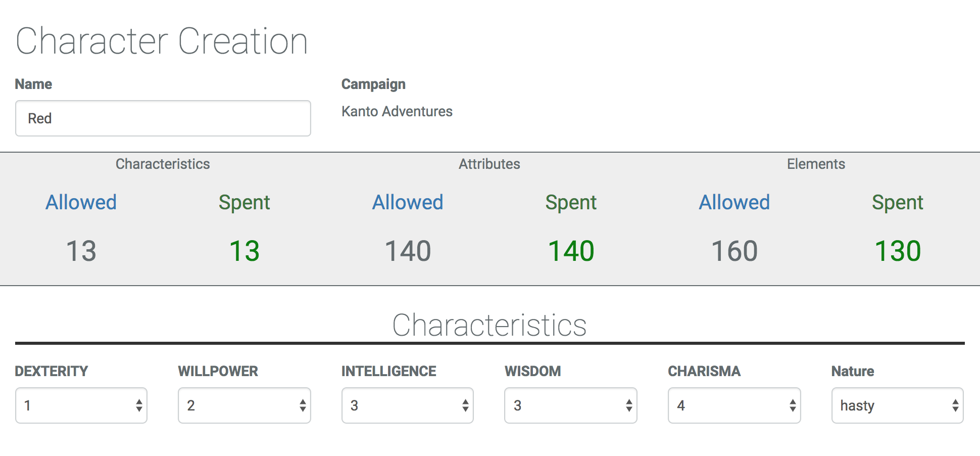Click the Attributes allowed value 140

408,251
